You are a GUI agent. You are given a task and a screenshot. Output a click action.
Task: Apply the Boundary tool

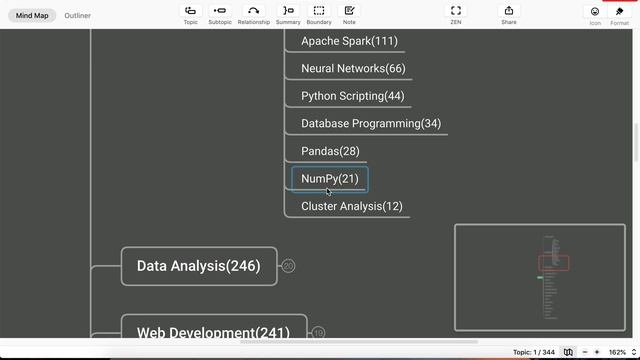[x=319, y=15]
